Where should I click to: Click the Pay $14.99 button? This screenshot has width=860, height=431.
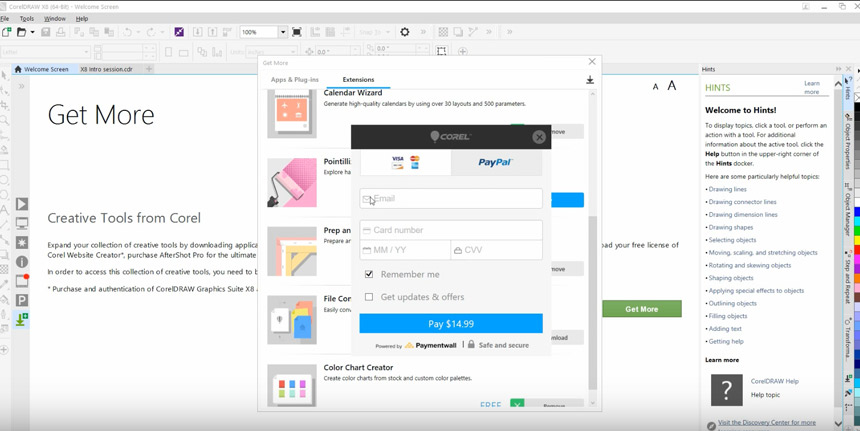coord(451,324)
